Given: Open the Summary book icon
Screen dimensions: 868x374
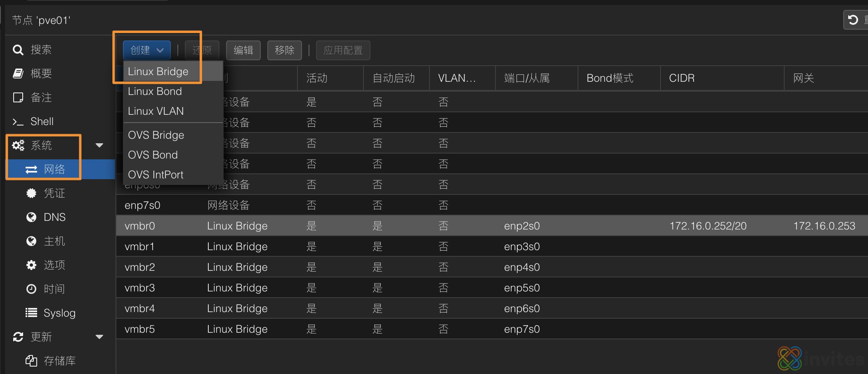Looking at the screenshot, I should 18,73.
